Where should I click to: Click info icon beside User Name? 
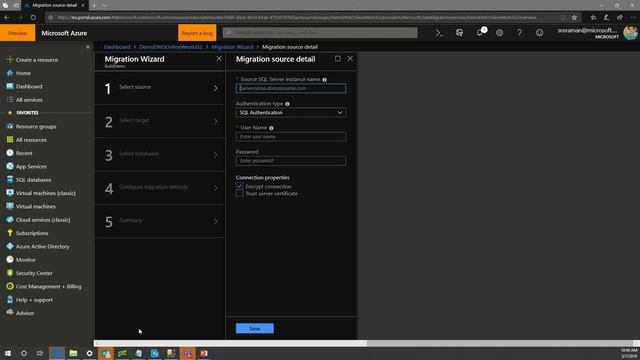click(271, 128)
